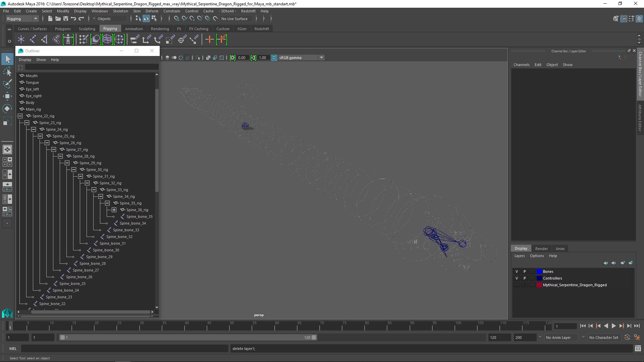
Task: Collapse the Spine_22_rig tree node
Action: click(20, 116)
